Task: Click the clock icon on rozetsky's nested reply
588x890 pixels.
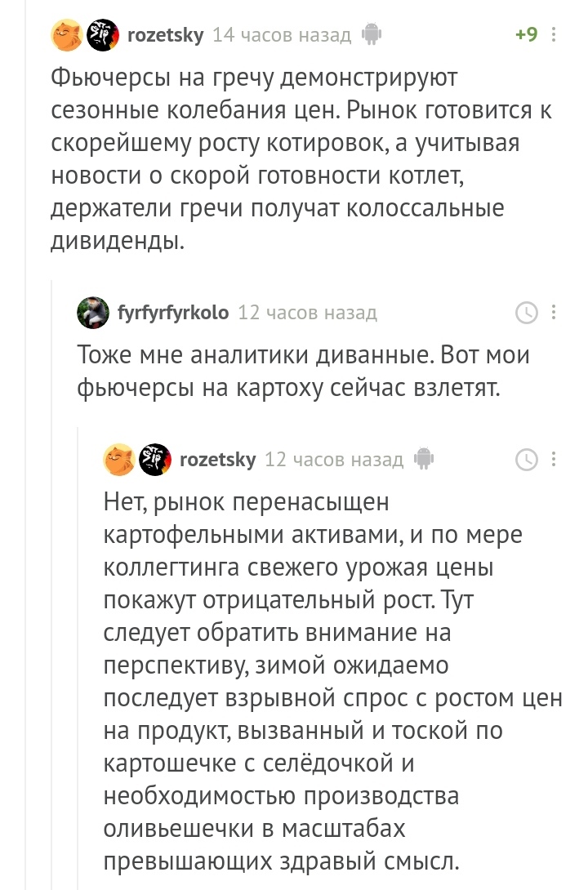Action: [527, 460]
